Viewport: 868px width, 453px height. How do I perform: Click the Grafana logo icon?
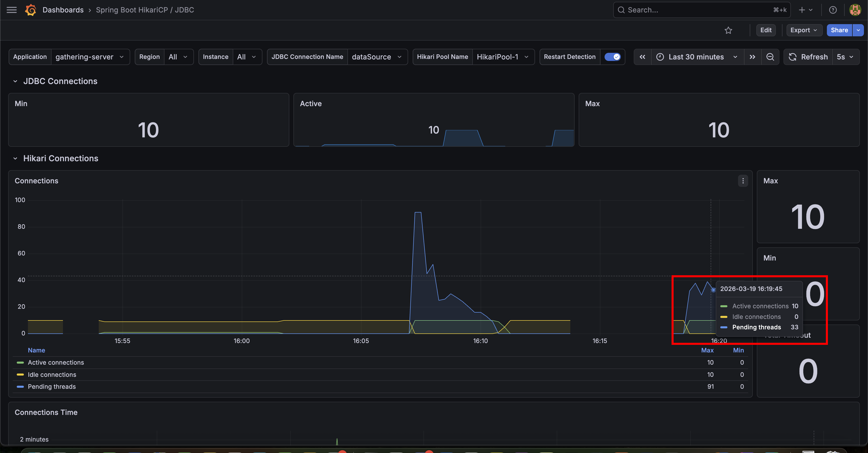point(30,10)
